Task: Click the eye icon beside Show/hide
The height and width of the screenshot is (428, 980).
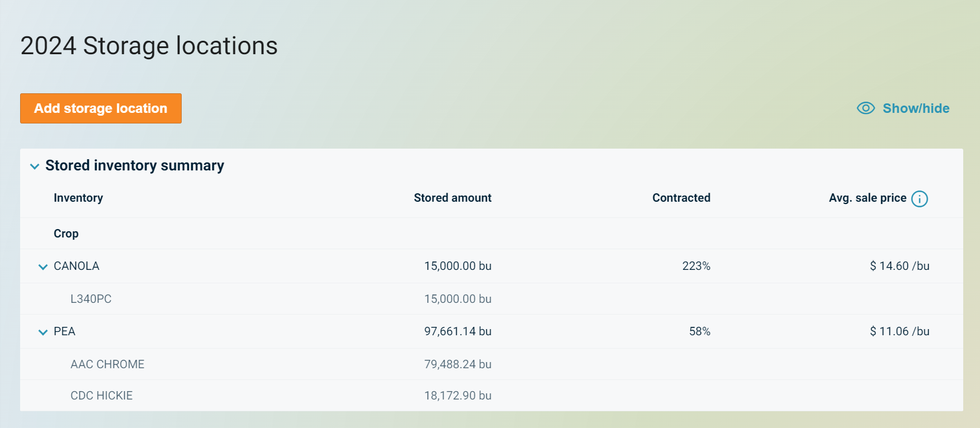Action: (865, 108)
